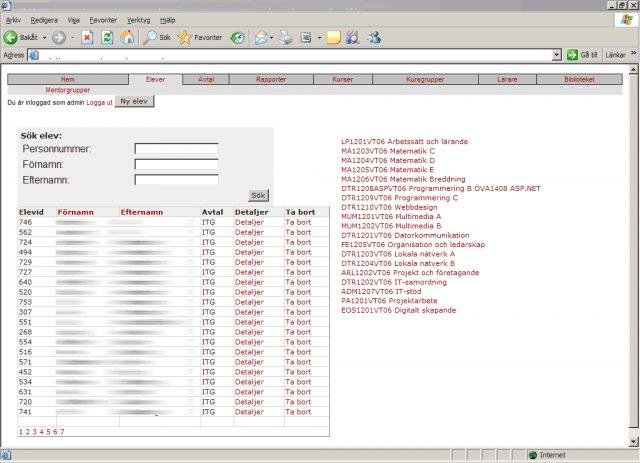Click the Sök button under search form
Screen dimensions: 640x463
click(x=258, y=196)
